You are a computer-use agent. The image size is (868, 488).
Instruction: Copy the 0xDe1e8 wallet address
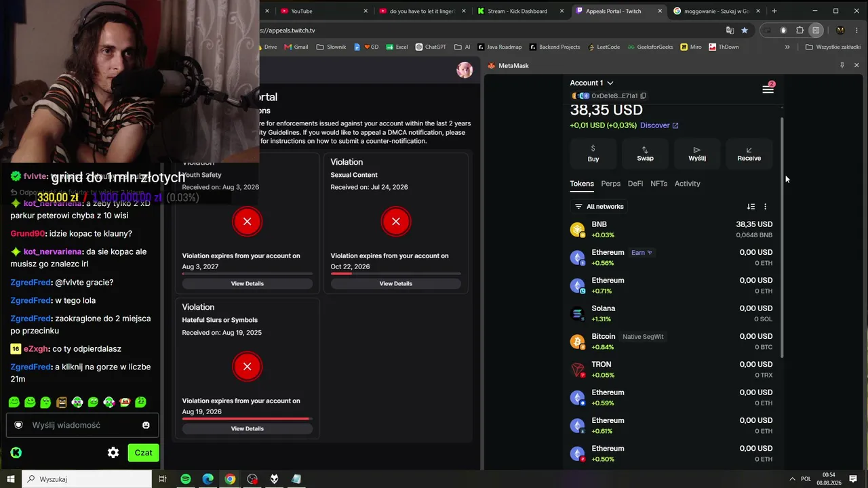click(643, 96)
